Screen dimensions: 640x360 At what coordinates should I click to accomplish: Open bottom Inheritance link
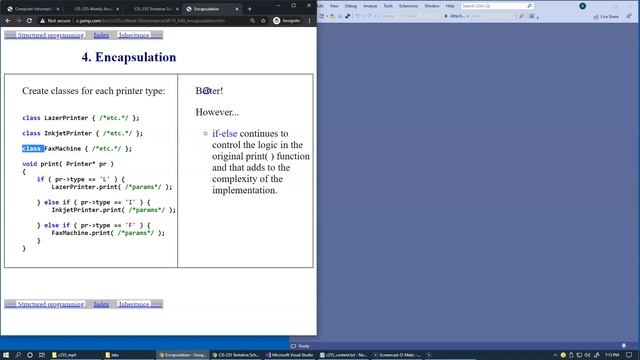pyautogui.click(x=134, y=304)
